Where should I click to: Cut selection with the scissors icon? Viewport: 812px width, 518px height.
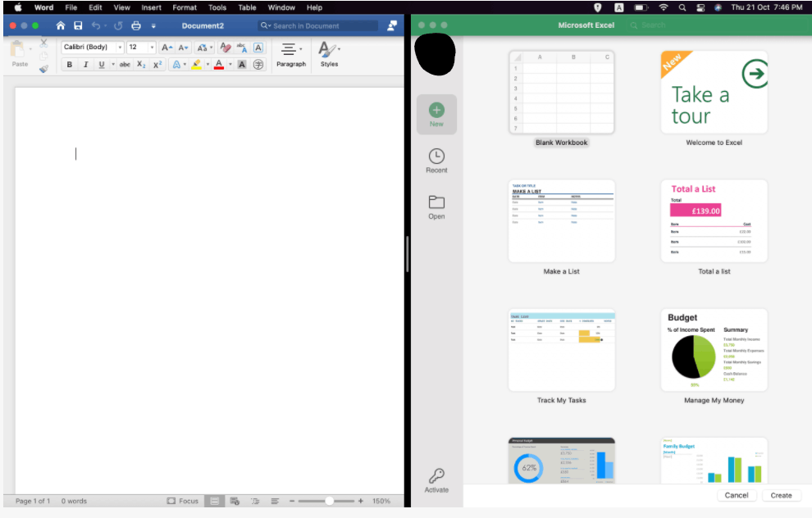(x=43, y=43)
